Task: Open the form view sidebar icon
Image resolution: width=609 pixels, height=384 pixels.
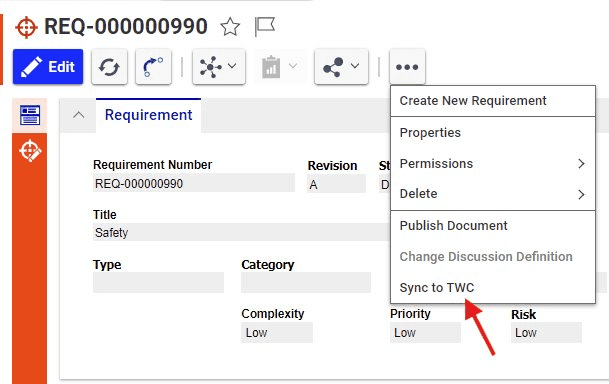Action: point(30,115)
